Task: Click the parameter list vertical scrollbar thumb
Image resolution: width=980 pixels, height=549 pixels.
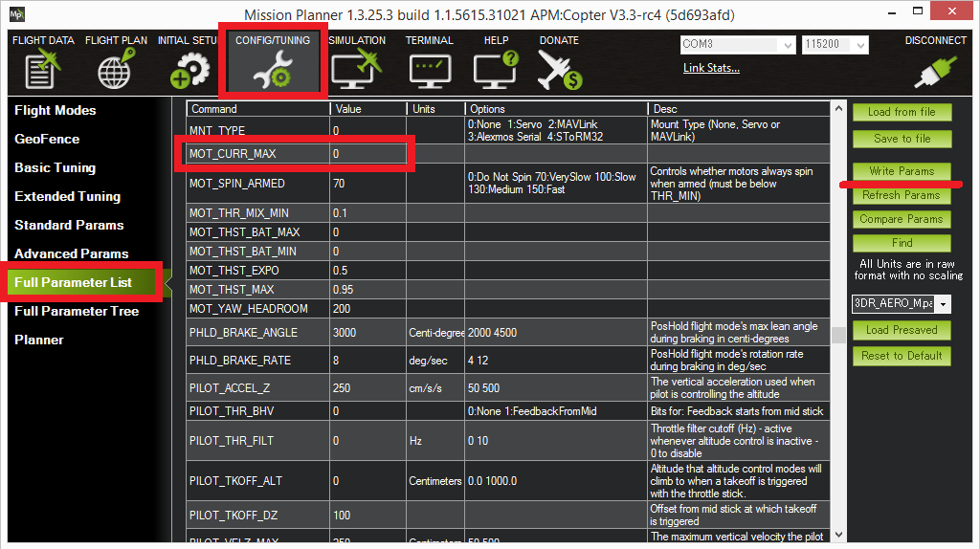Action: click(837, 335)
